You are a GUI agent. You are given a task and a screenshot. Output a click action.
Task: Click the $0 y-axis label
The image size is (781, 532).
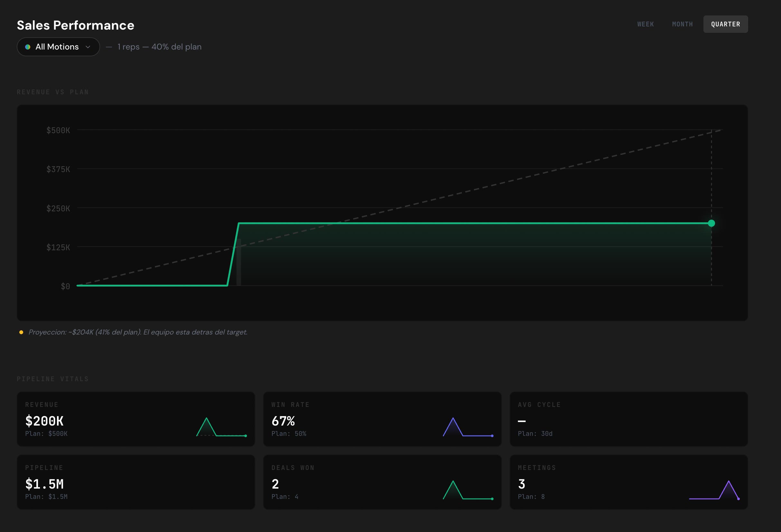65,287
